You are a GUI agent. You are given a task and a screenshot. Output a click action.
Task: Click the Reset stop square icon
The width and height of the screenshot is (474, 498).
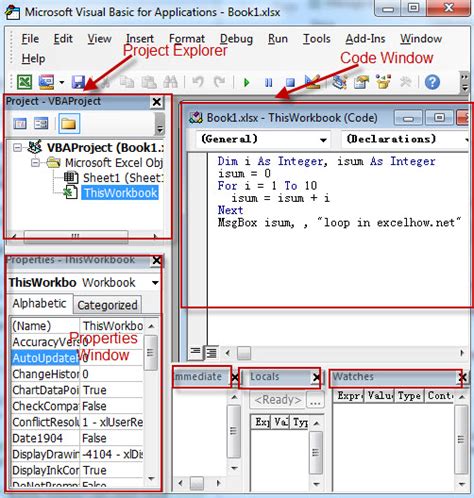coord(290,82)
